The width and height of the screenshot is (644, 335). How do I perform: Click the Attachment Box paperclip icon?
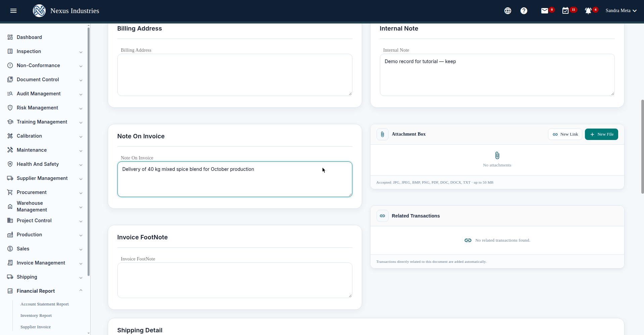pyautogui.click(x=383, y=134)
